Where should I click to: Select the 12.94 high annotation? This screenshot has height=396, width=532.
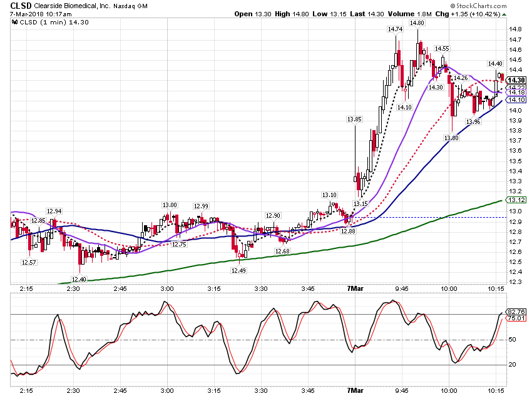(54, 211)
